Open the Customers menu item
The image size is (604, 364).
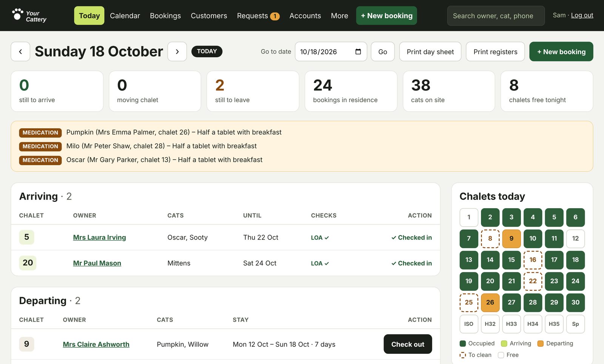[x=209, y=15]
